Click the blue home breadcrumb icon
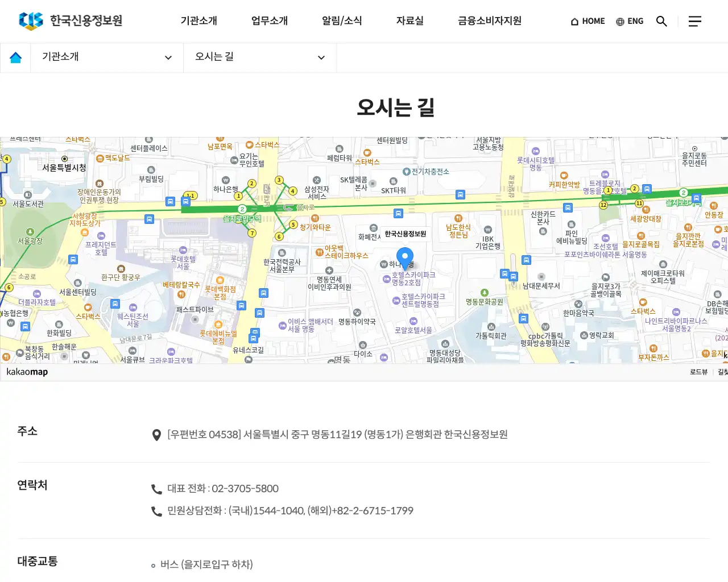 tap(15, 57)
